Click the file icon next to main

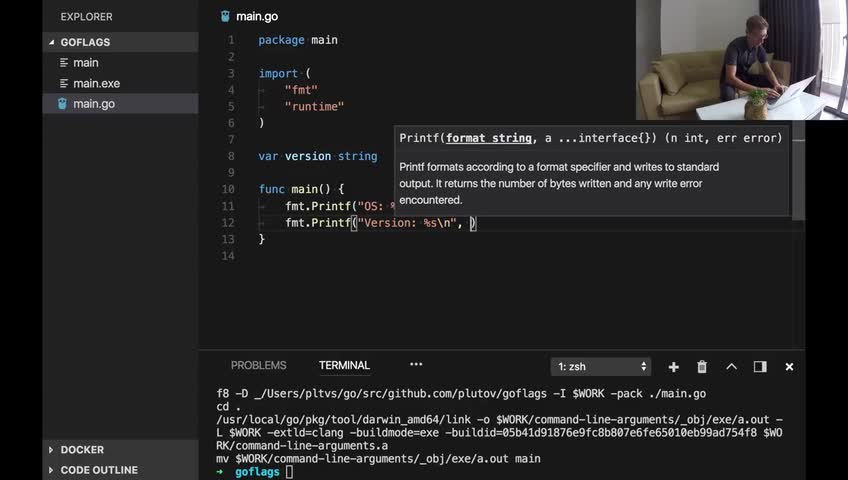pos(64,63)
